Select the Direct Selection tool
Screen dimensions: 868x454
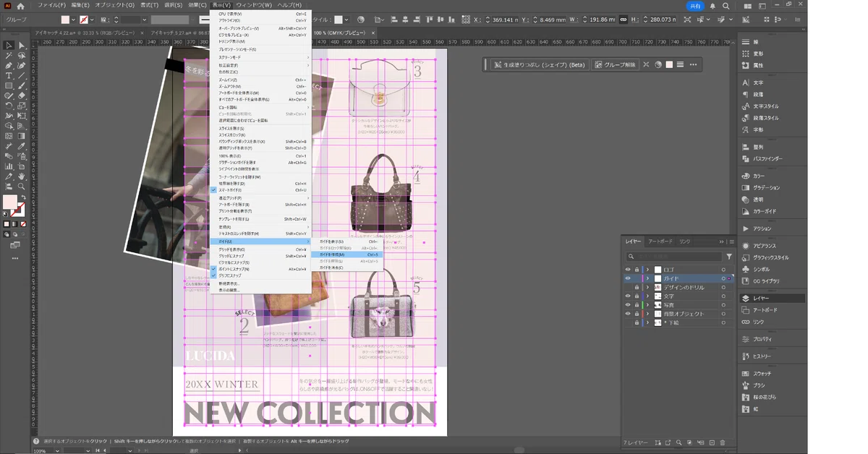[x=22, y=46]
